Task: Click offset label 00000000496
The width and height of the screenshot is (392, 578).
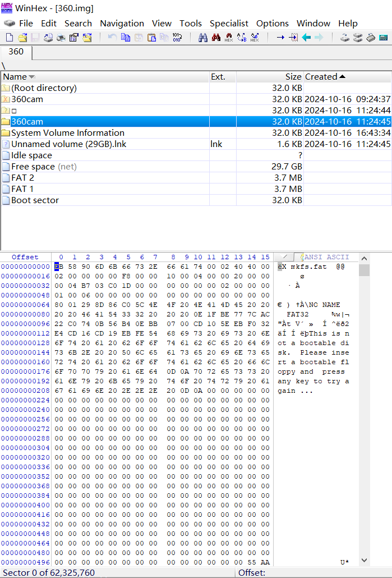Action: [25, 562]
